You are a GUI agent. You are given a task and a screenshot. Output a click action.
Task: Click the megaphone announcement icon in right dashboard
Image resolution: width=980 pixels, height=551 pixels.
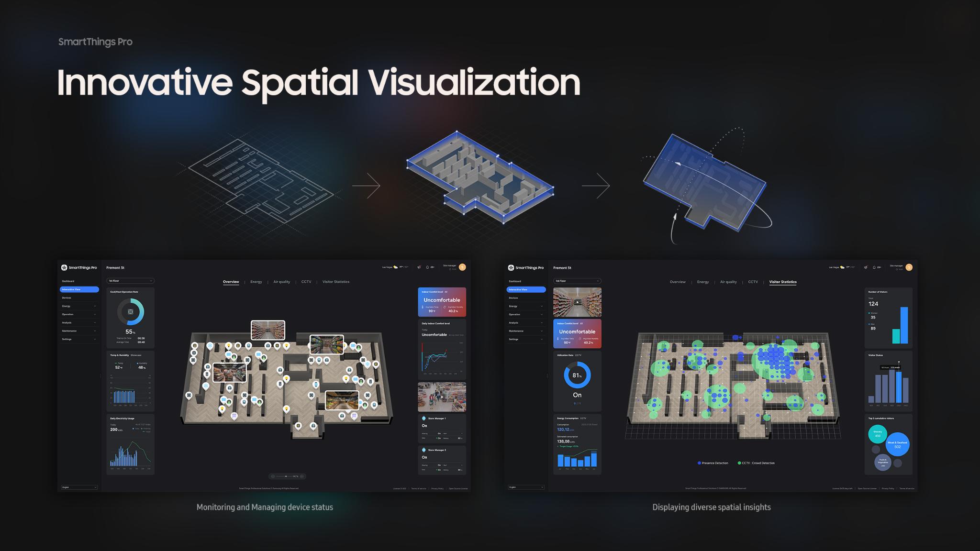pyautogui.click(x=866, y=267)
